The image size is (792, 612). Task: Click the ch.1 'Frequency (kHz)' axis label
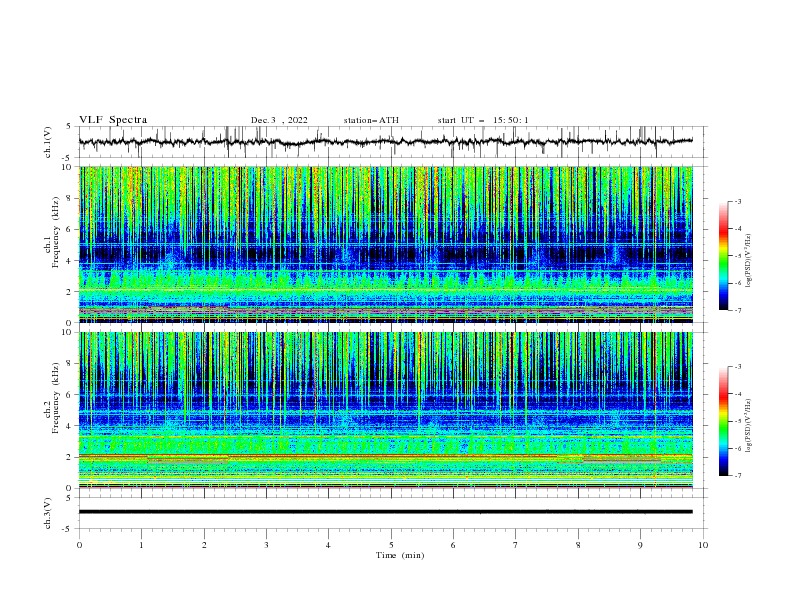(56, 233)
